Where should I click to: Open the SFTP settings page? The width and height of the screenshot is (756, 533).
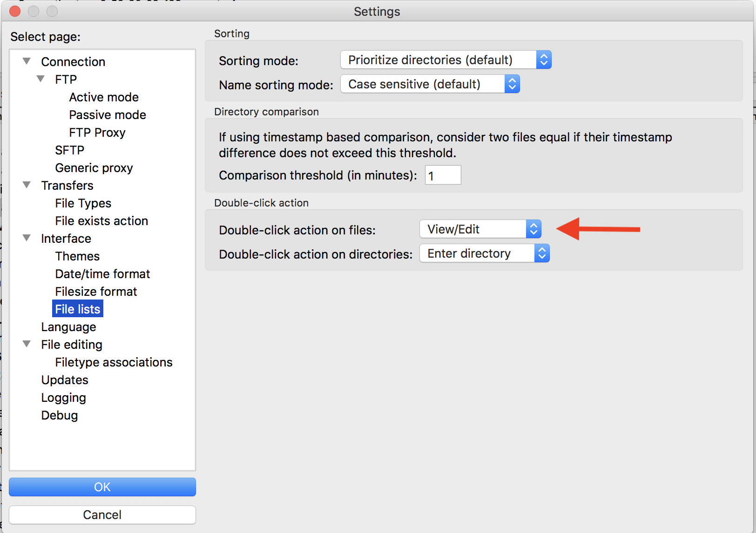pyautogui.click(x=69, y=150)
